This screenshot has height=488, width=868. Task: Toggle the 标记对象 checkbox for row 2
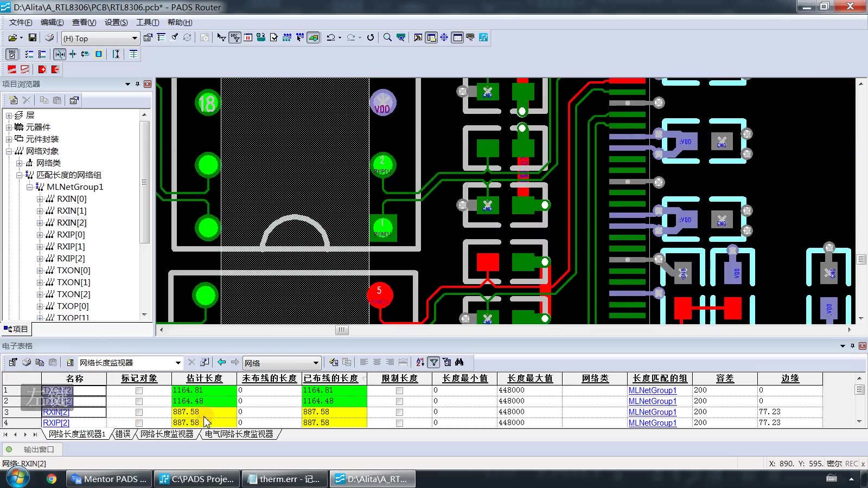(139, 401)
